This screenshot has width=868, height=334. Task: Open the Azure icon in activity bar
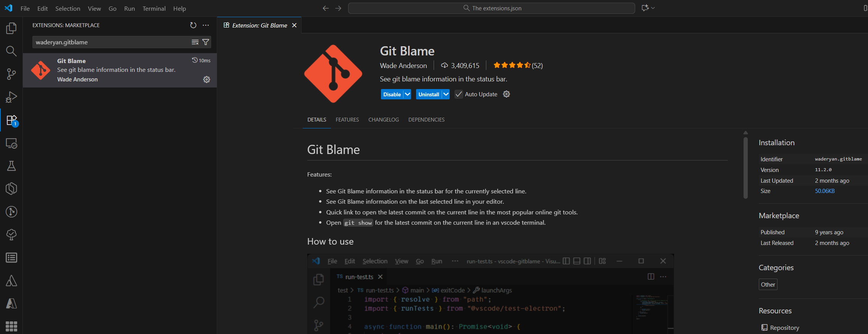point(11,303)
